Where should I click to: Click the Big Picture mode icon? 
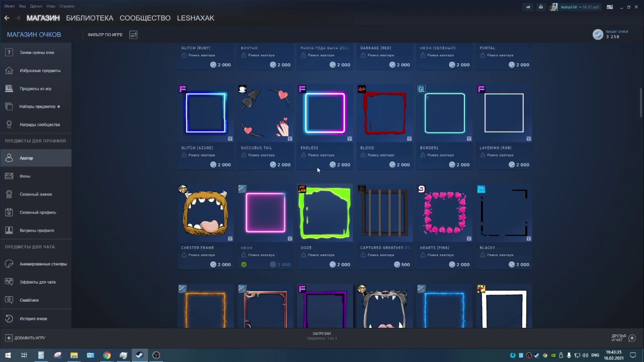(610, 7)
